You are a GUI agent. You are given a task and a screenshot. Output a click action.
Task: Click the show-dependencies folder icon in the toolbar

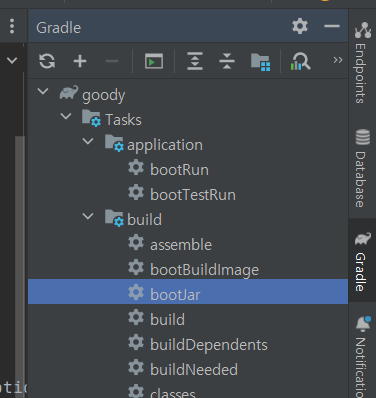260,62
